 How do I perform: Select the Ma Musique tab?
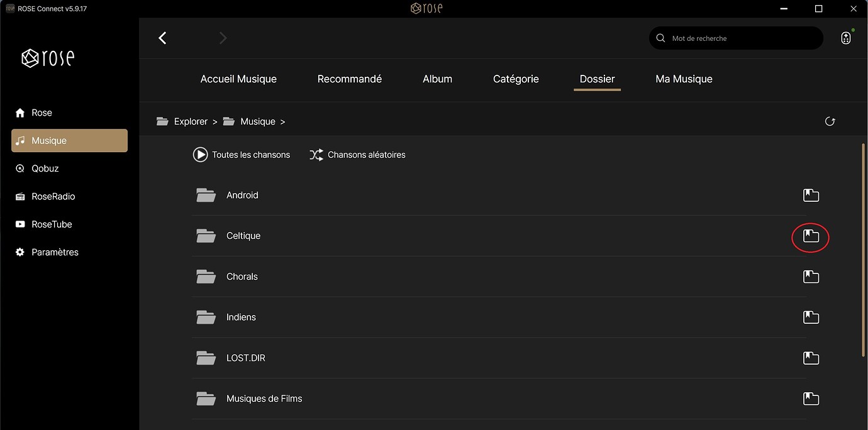click(x=684, y=79)
